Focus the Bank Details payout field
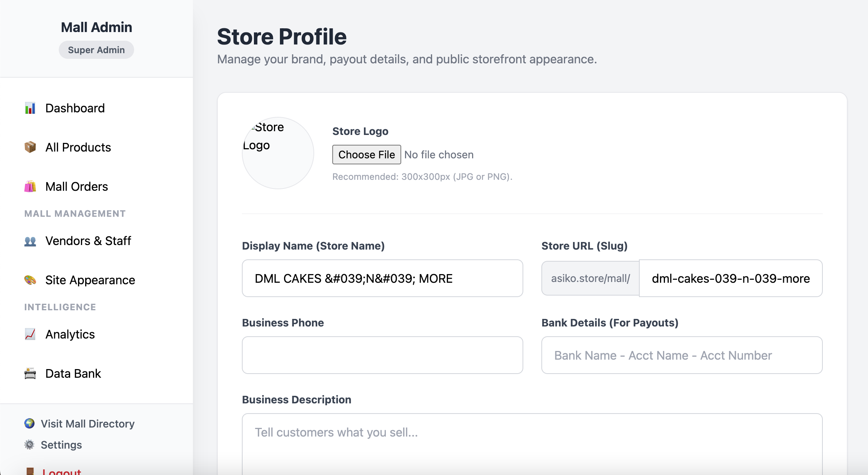The width and height of the screenshot is (868, 475). [x=682, y=355]
